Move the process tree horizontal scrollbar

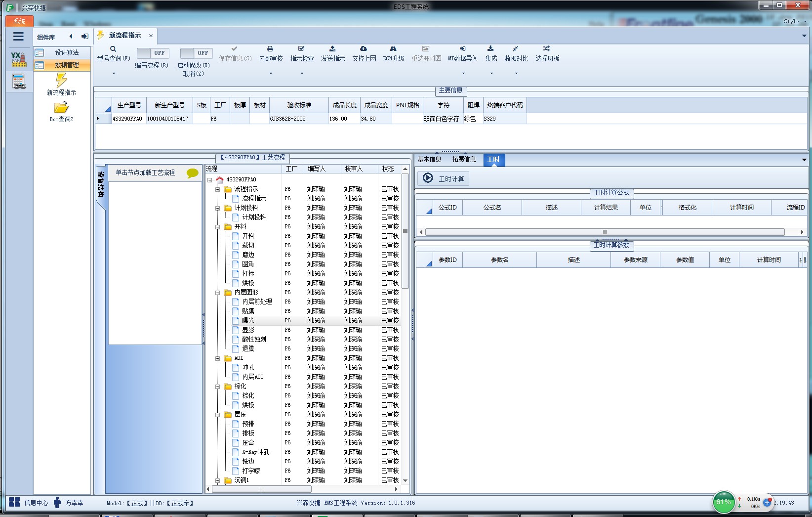262,489
